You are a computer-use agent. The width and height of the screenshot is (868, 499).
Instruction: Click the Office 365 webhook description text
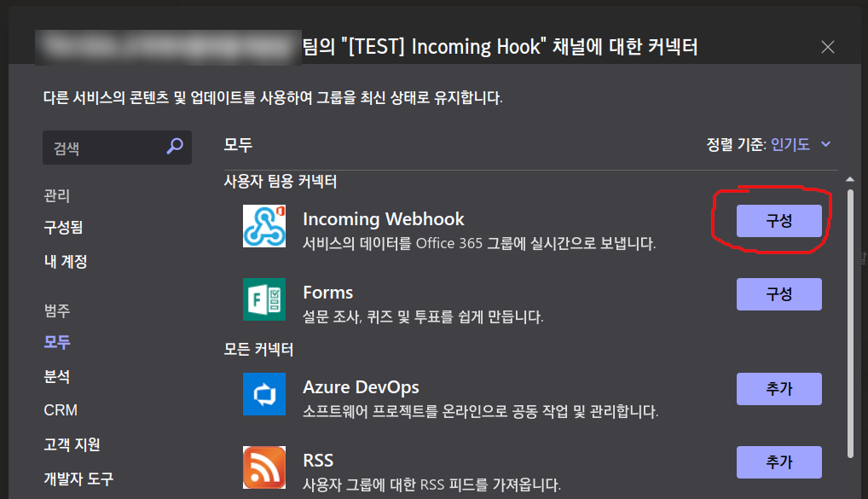(x=479, y=243)
